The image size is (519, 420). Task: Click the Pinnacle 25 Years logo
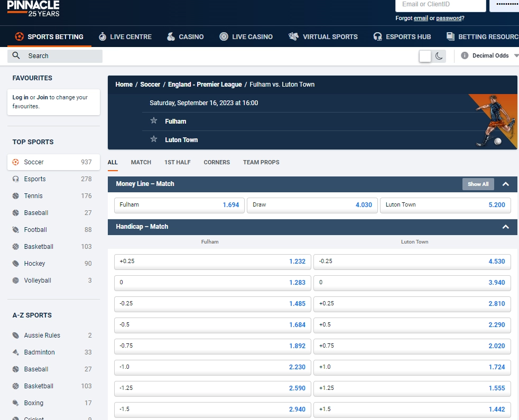tap(33, 8)
